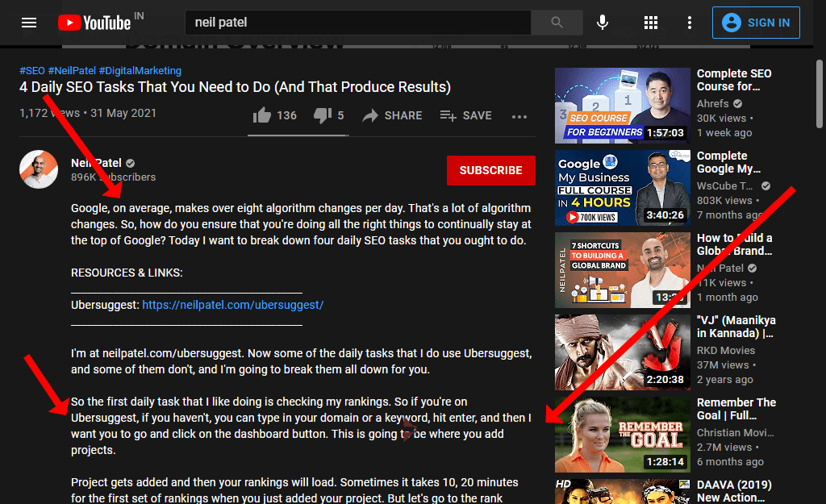826x504 pixels.
Task: Click the '2 years ago' text
Action: (x=725, y=380)
